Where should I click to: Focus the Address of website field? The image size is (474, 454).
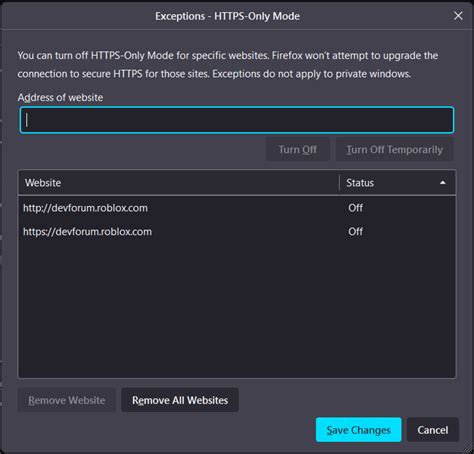point(237,120)
